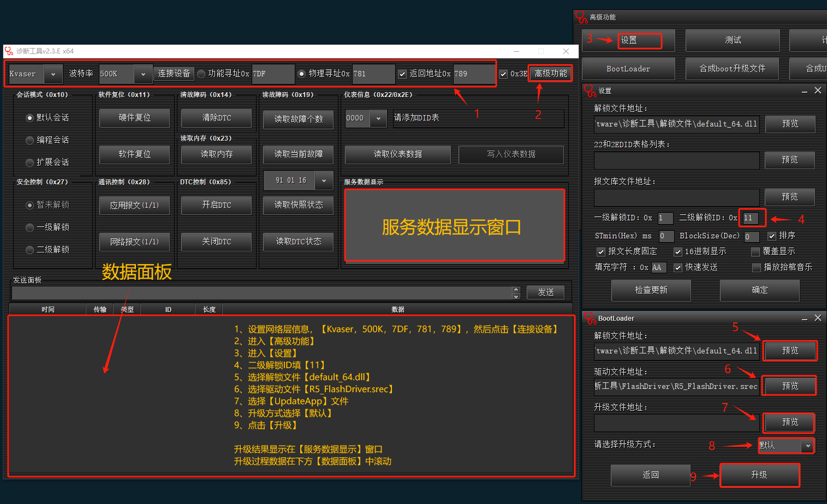Minimize the BootLoader panel
Viewport: 827px width, 504px height.
805,319
